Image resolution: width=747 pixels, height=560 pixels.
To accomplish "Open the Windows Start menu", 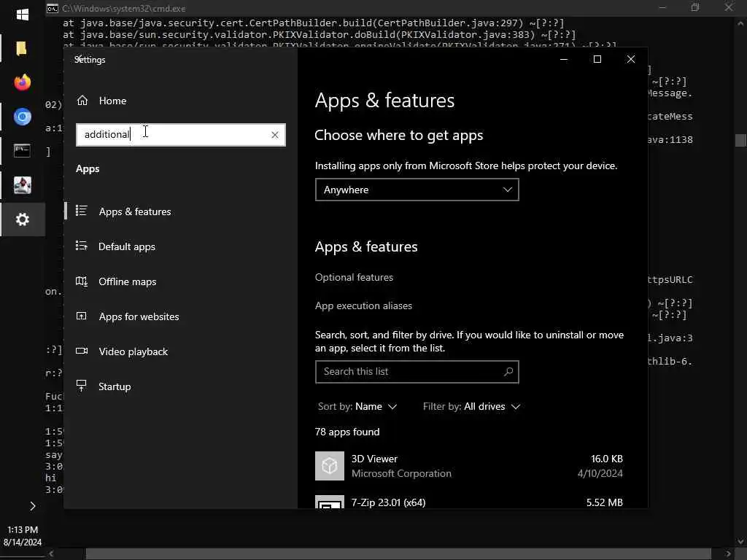I will [x=23, y=15].
